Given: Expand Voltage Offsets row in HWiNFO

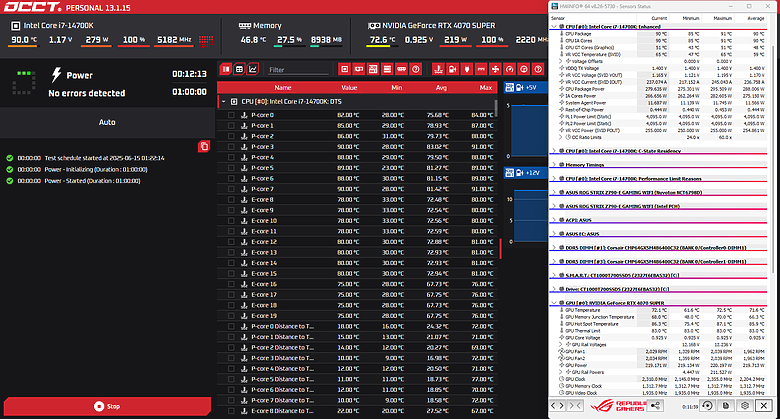Looking at the screenshot, I should [561, 61].
